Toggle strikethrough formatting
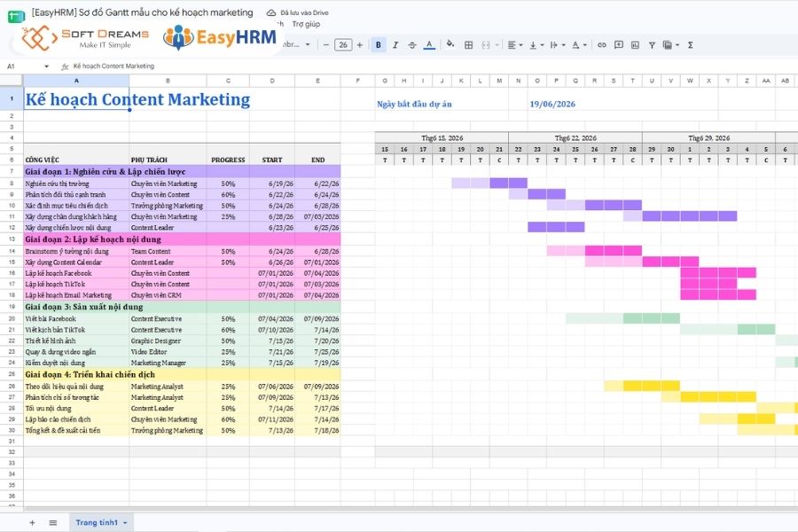 (411, 45)
